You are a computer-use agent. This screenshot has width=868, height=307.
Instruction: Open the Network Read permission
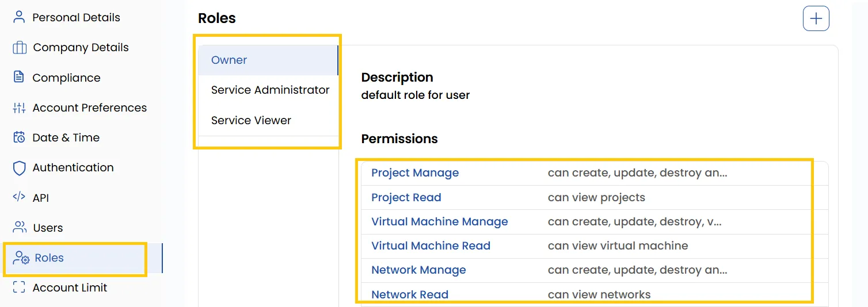(x=410, y=294)
